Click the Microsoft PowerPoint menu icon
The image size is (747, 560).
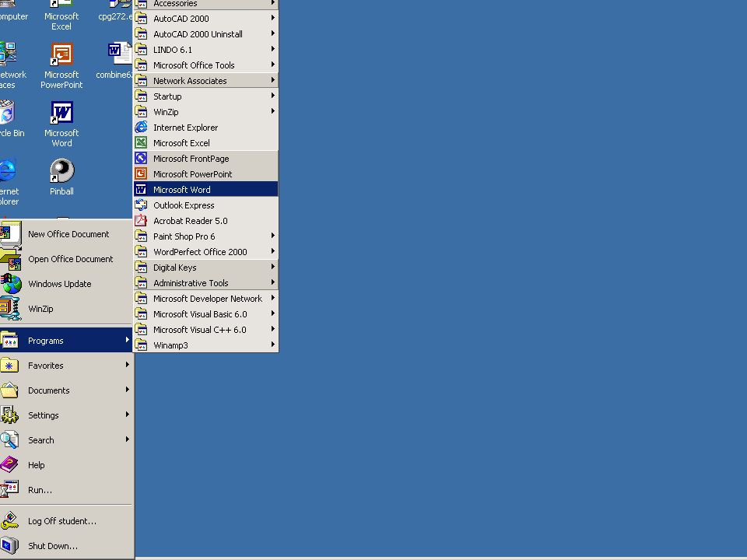(141, 173)
